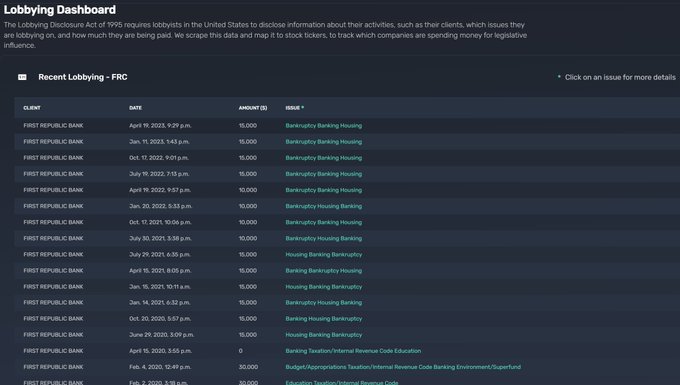680x385 pixels.
Task: Click 15,000 amount in April 19, 2023 row
Action: pos(248,126)
